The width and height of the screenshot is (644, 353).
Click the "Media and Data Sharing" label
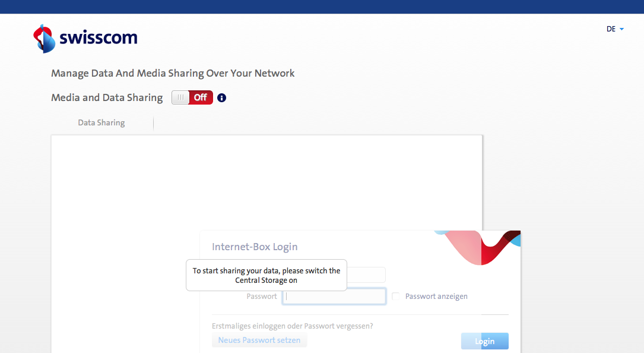pos(107,97)
